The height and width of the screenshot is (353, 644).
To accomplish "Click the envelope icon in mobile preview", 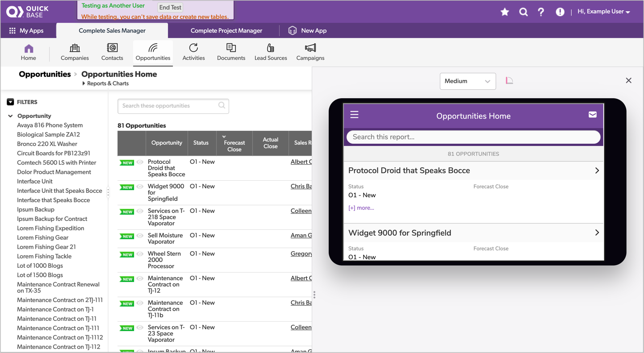I will 593,115.
